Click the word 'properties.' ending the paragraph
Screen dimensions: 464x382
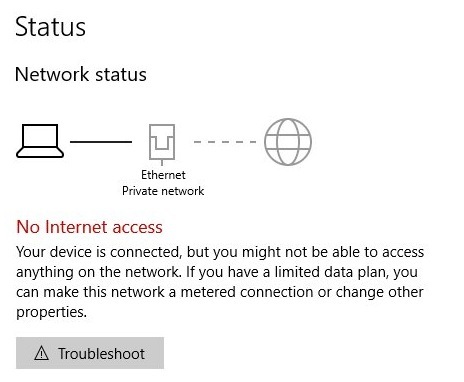pos(52,313)
